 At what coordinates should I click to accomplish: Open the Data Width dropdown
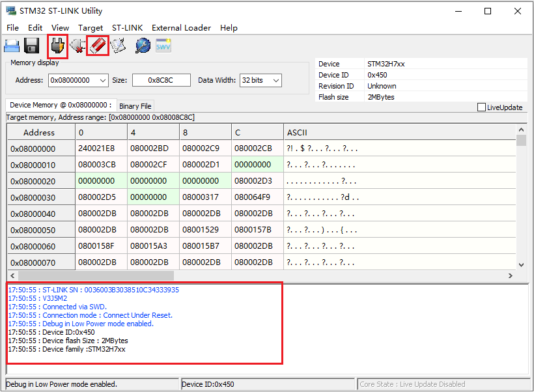277,80
